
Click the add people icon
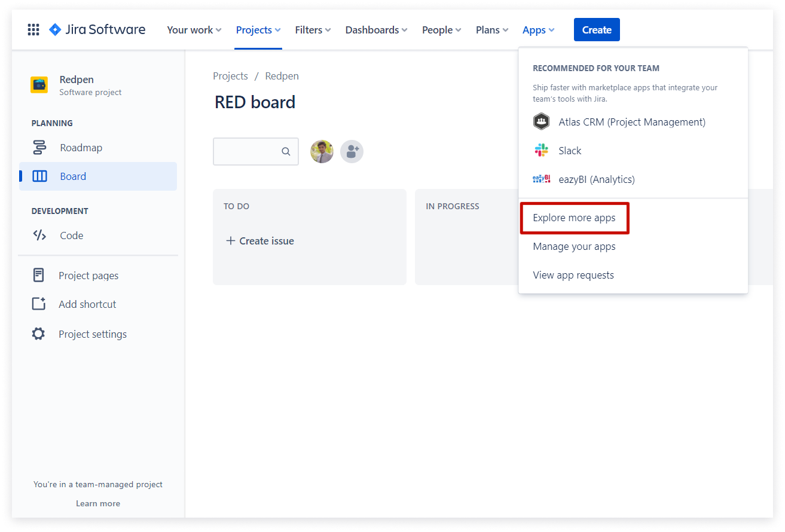pyautogui.click(x=352, y=152)
